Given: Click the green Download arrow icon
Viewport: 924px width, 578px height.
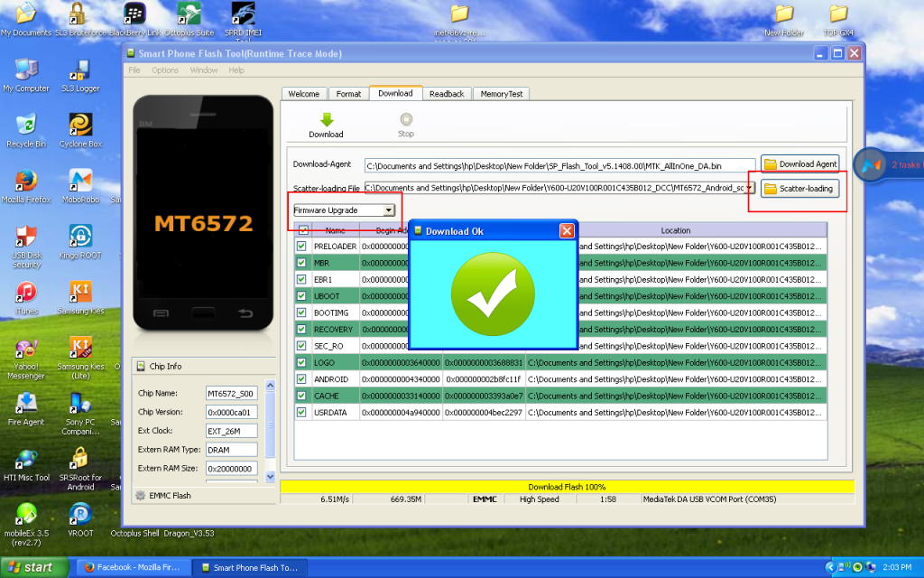Looking at the screenshot, I should click(x=326, y=120).
